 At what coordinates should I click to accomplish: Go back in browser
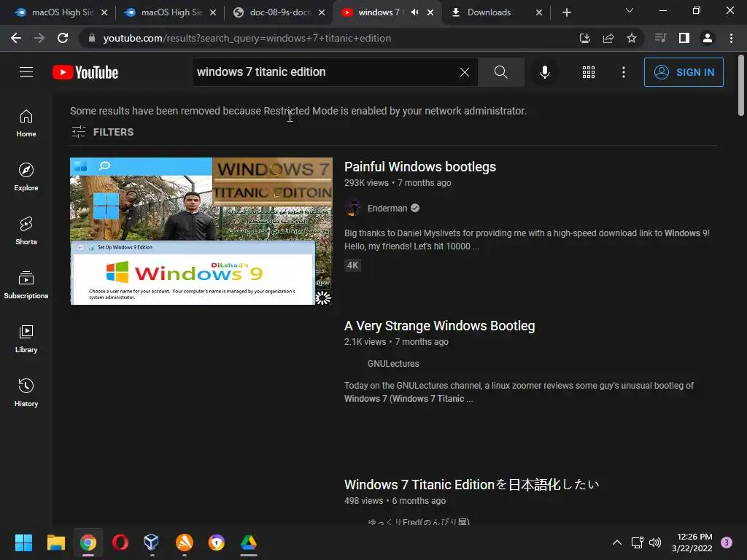16,38
